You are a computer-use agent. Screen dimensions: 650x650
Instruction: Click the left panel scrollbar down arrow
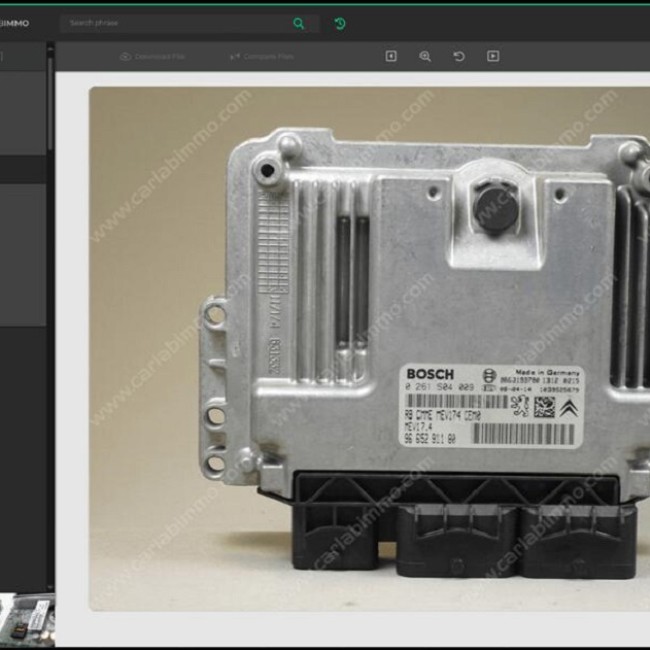click(51, 587)
